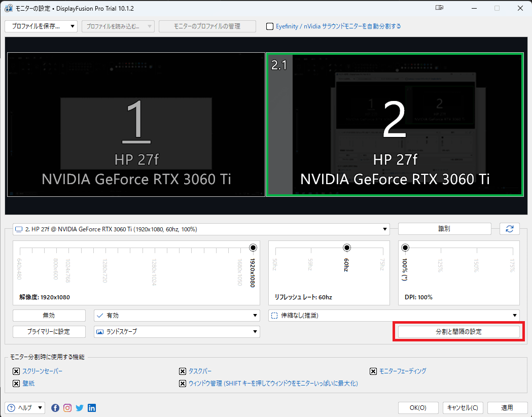The width and height of the screenshot is (532, 417).
Task: Click the compact view icon in title bar
Action: (439, 8)
